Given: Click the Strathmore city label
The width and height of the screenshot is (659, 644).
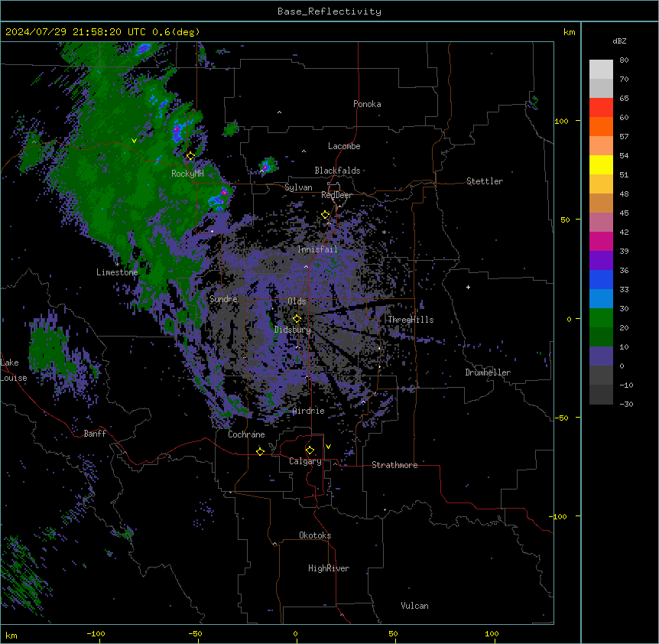Looking at the screenshot, I should 394,465.
